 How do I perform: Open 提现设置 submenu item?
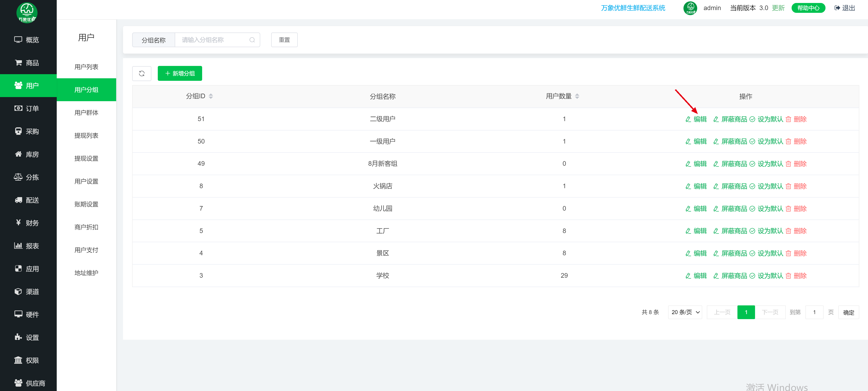pyautogui.click(x=86, y=158)
